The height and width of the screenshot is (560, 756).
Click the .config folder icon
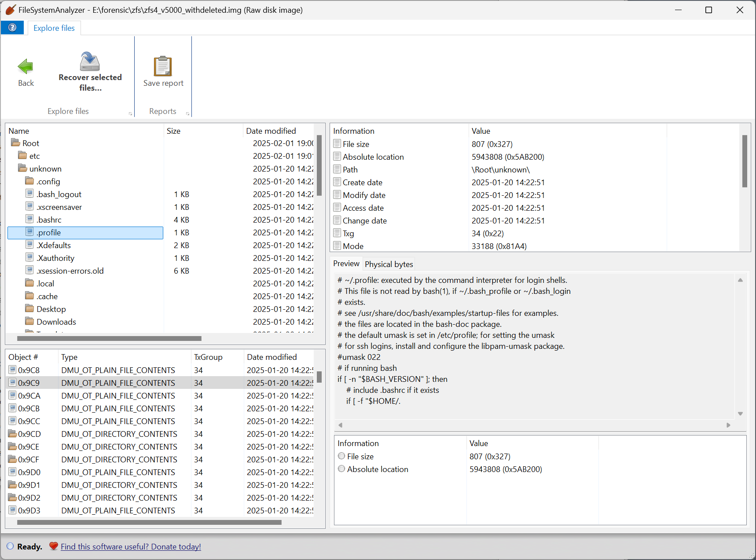(x=30, y=181)
